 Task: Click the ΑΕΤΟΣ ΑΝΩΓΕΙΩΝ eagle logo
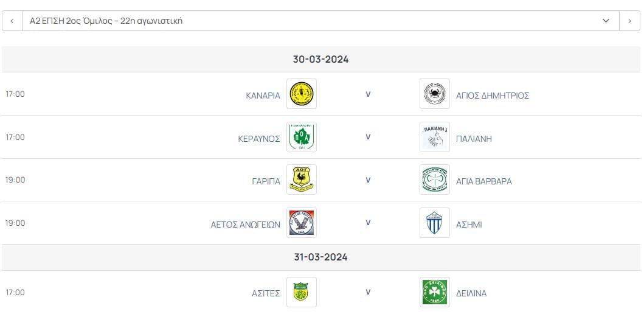click(302, 223)
